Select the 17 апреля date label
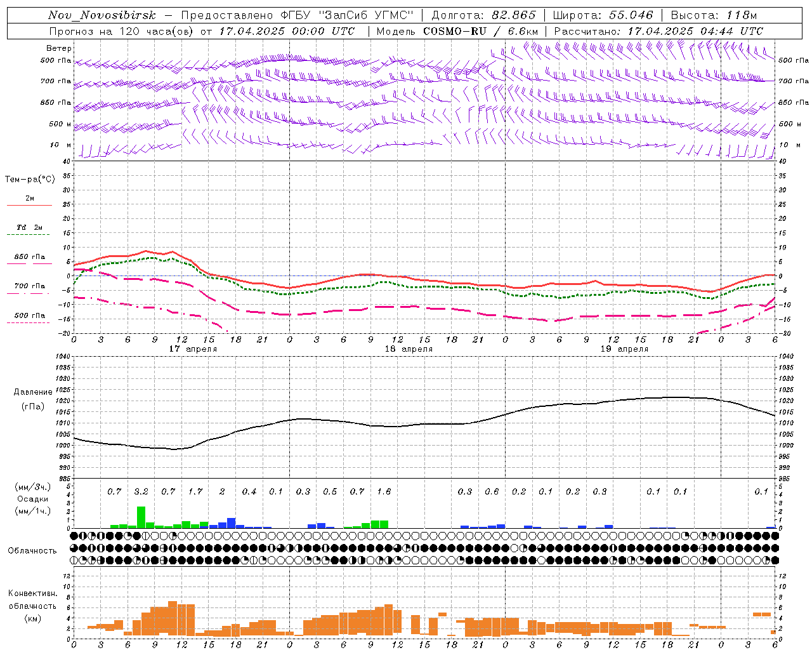The height and width of the screenshot is (650, 812). (193, 348)
